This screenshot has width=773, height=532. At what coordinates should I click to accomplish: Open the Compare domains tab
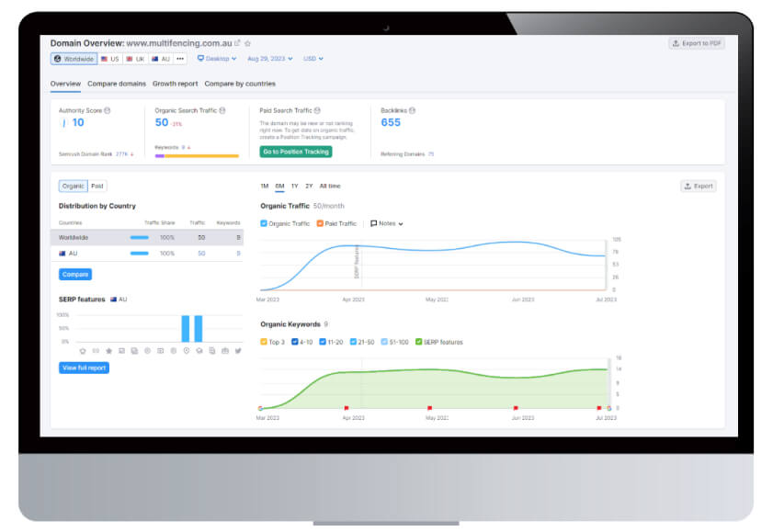tap(117, 84)
